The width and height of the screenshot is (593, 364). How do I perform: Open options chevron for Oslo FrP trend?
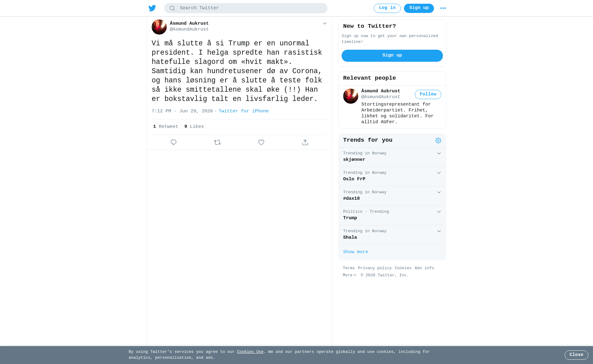[x=439, y=173]
